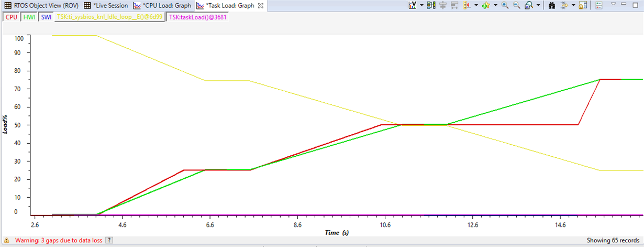644x247 pixels.
Task: Click the column settings tree icon
Action: click(431, 5)
